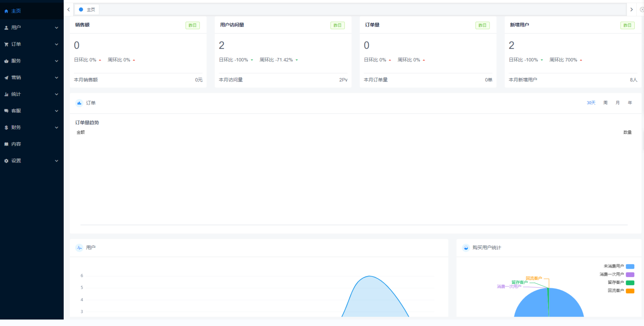Click the 订单量趋势 chart title
Screen dimensions: 644x326
click(x=87, y=123)
